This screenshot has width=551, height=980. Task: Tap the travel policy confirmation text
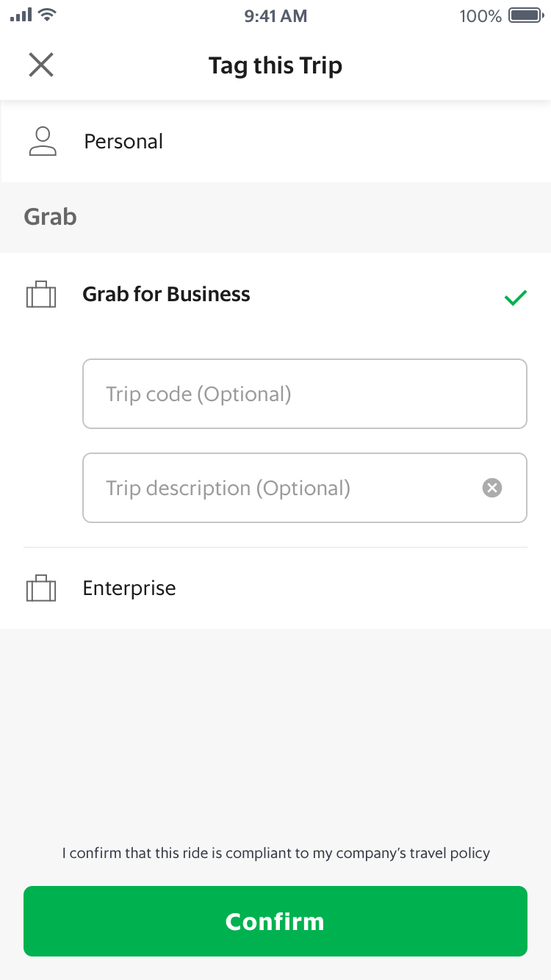pos(275,854)
